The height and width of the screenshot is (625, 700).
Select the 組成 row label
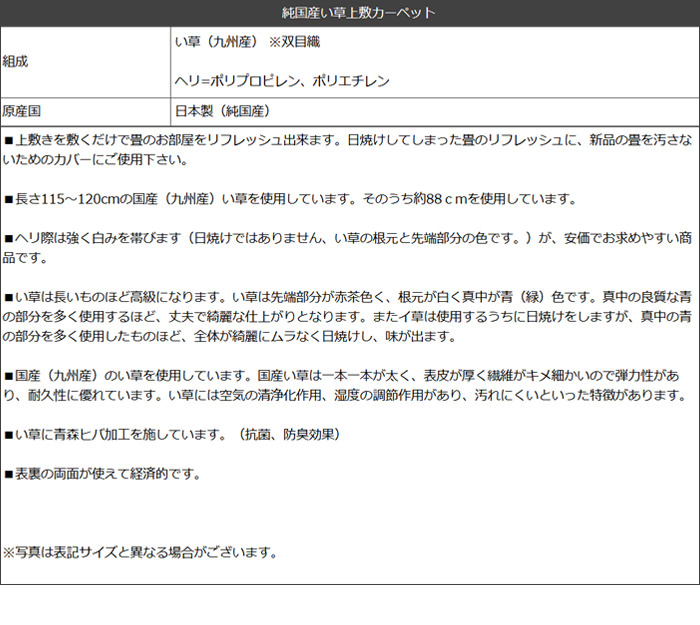15,61
